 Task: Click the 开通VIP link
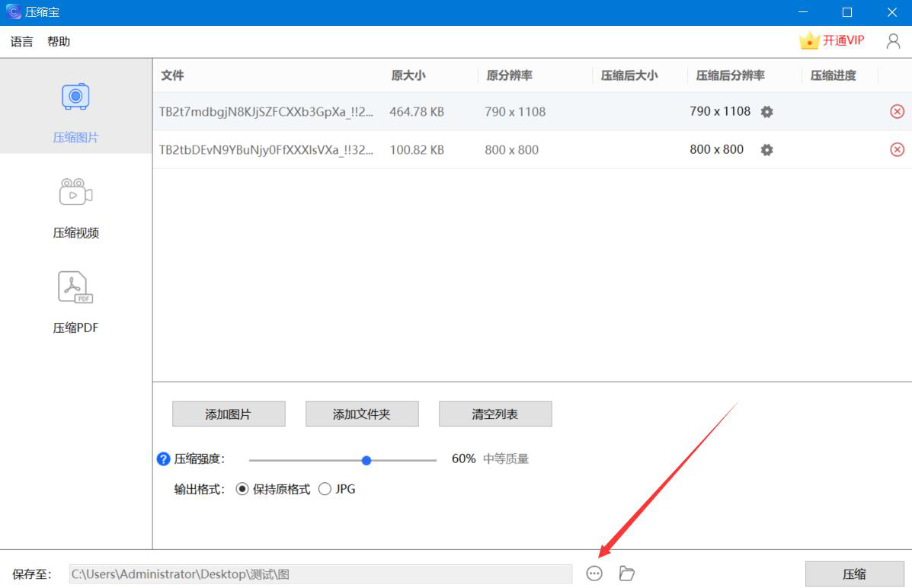click(843, 40)
